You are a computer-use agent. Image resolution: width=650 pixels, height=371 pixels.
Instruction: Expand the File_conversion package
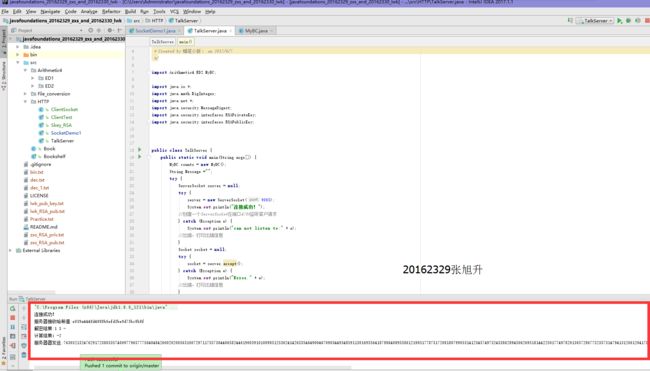pyautogui.click(x=25, y=94)
